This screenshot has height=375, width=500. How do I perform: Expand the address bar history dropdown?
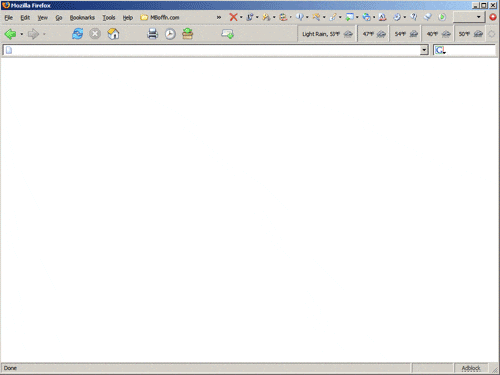424,50
